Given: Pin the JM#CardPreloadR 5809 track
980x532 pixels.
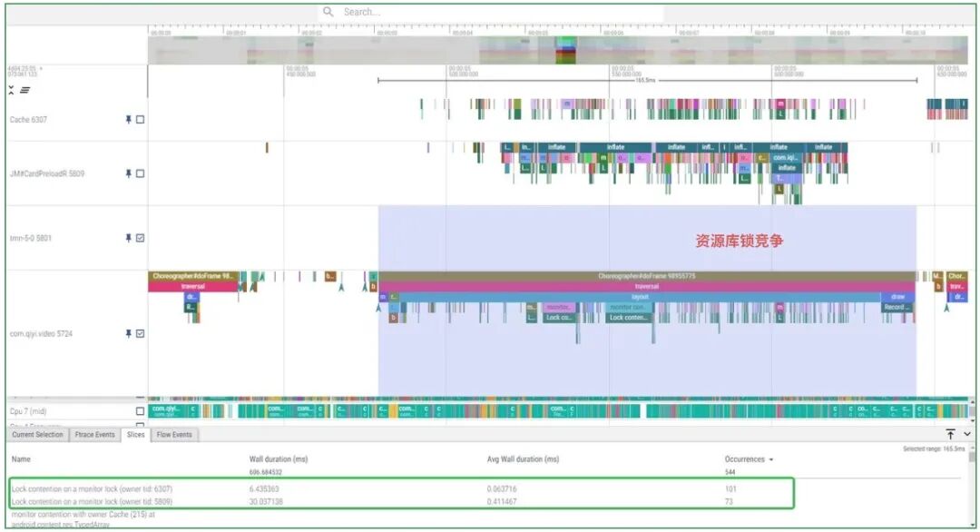Looking at the screenshot, I should click(x=128, y=173).
